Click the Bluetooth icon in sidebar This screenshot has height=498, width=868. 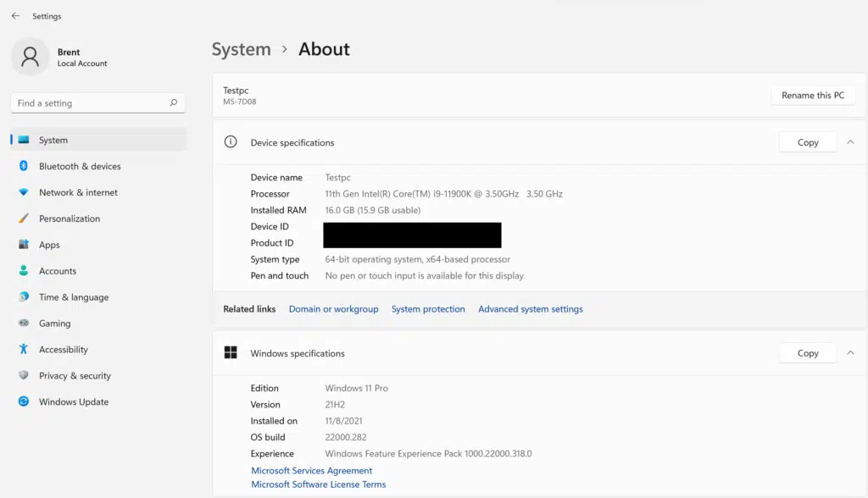pyautogui.click(x=23, y=166)
